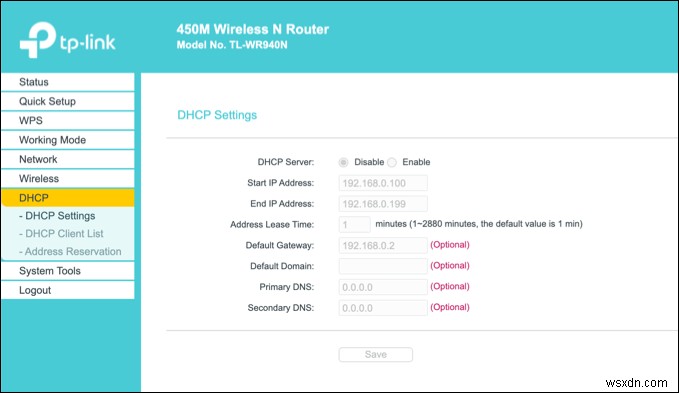Open the DHCP Client List submenu entry
679x393 pixels.
61,234
